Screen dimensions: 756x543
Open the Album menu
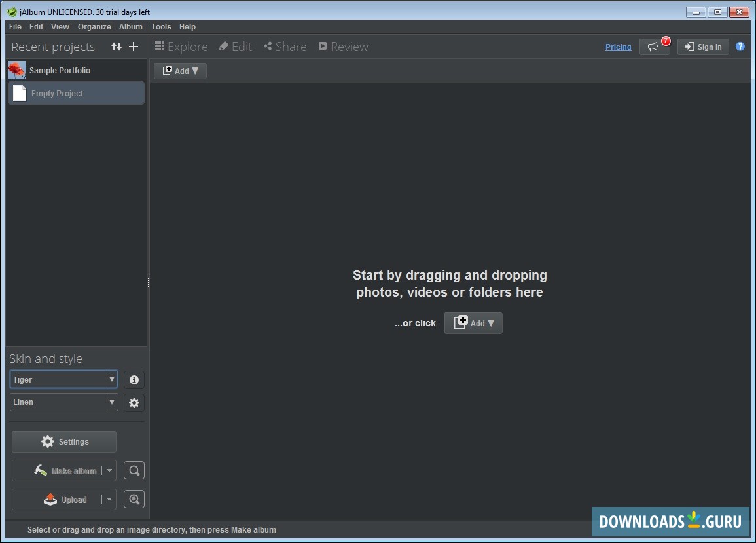(x=131, y=27)
